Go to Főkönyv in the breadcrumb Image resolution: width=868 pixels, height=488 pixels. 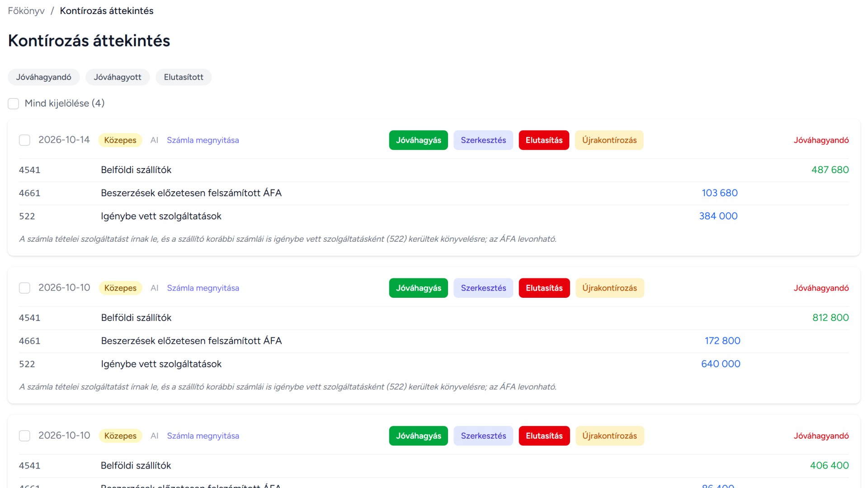coord(26,11)
